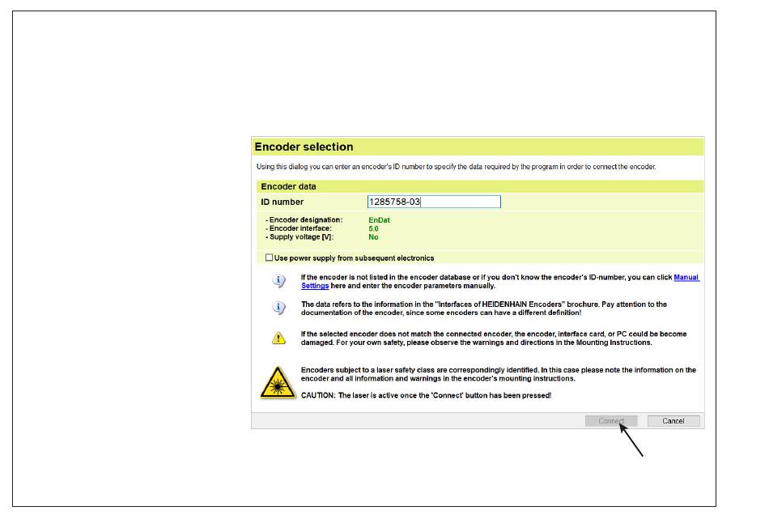The image size is (769, 532).
Task: Click the laser safety warning icon
Action: (x=278, y=383)
